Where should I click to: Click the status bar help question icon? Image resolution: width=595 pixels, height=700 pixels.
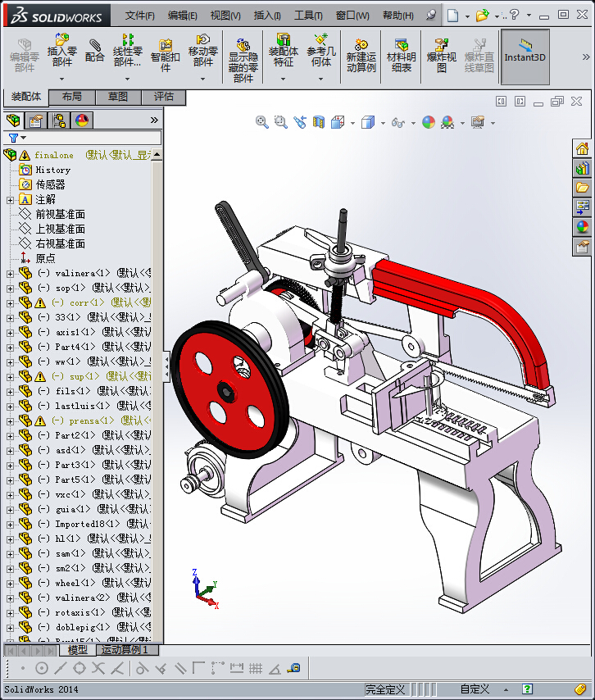click(527, 689)
